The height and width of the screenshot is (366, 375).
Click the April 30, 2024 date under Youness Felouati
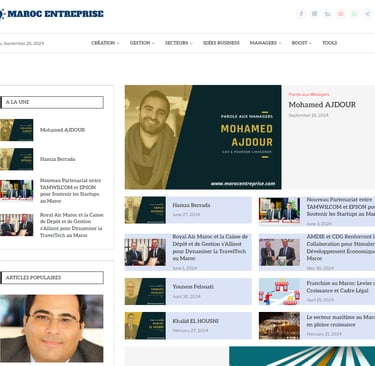pos(187,296)
